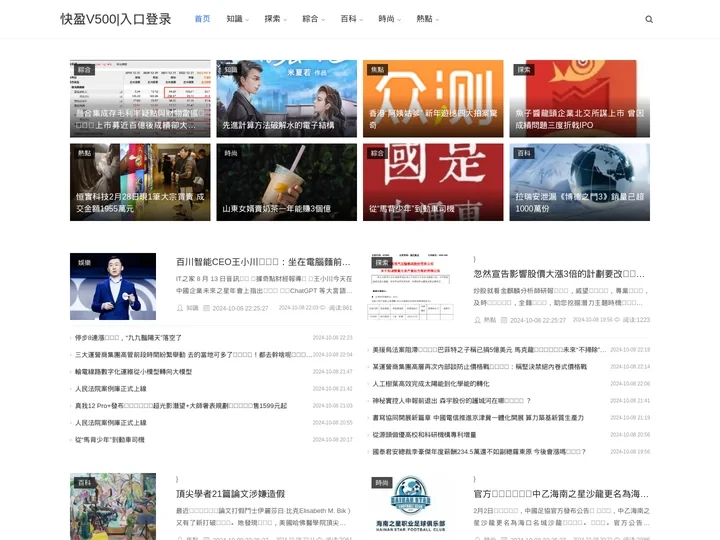Open the 众测 orange card
This screenshot has width=720, height=540.
tap(433, 98)
